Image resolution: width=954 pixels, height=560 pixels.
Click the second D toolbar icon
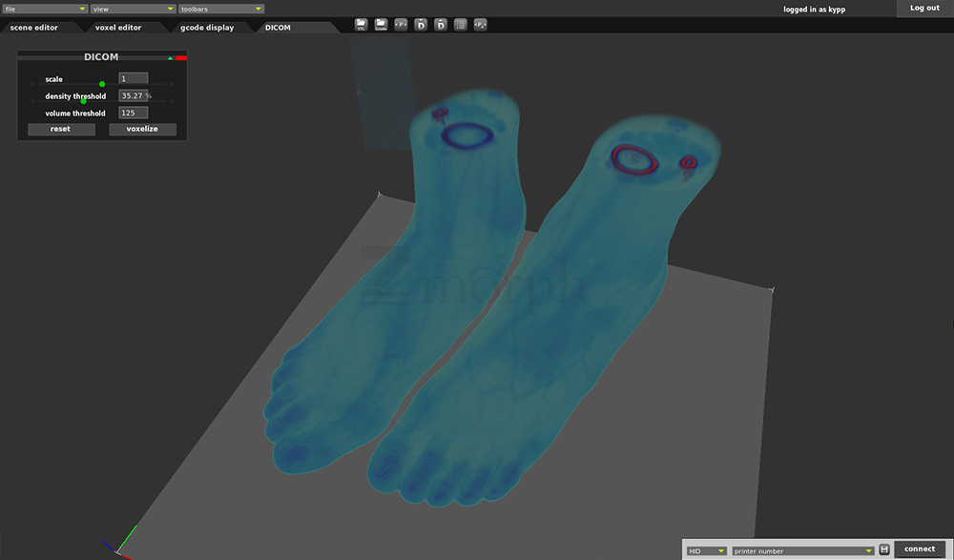pos(440,24)
